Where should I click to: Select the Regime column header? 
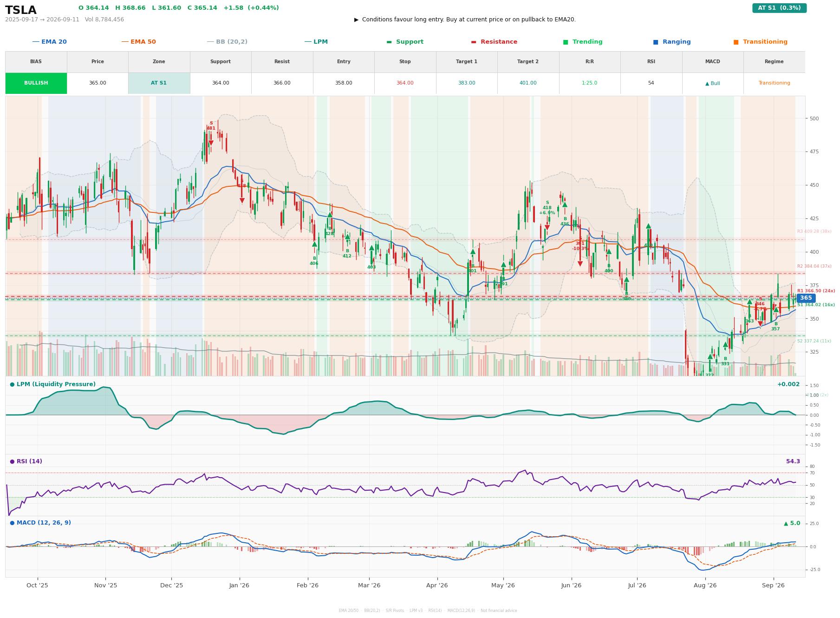(774, 62)
